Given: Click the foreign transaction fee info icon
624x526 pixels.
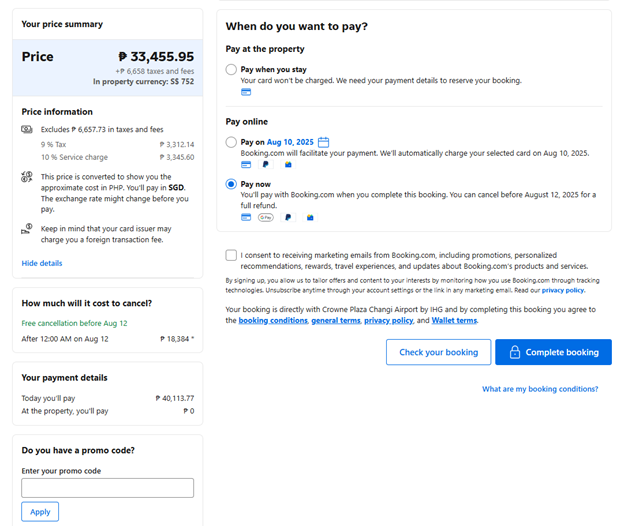Looking at the screenshot, I should [x=27, y=229].
